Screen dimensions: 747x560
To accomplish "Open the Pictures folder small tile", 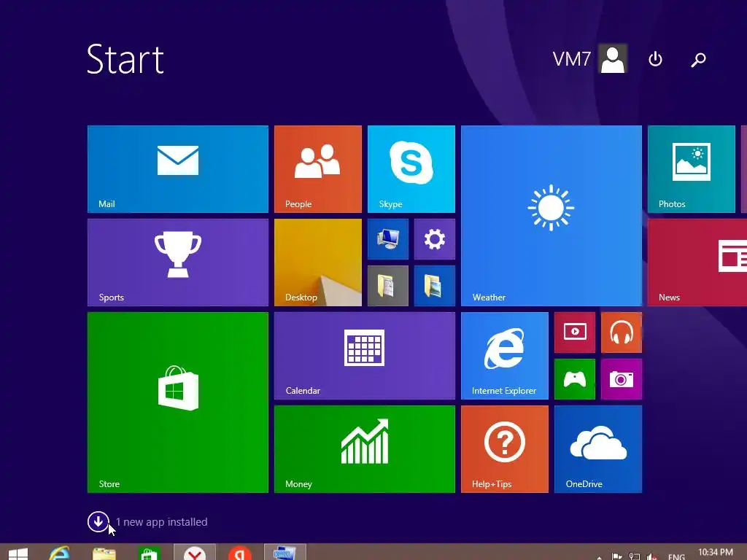I will pyautogui.click(x=435, y=286).
